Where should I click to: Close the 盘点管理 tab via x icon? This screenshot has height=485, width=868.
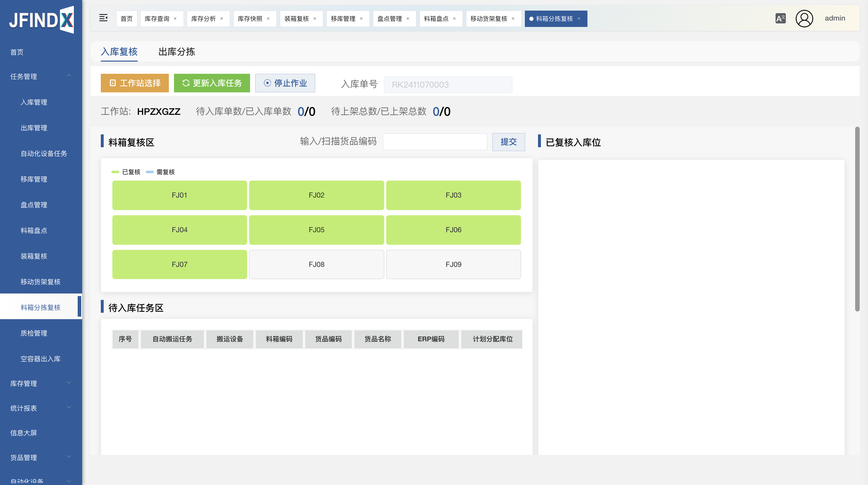click(x=408, y=19)
